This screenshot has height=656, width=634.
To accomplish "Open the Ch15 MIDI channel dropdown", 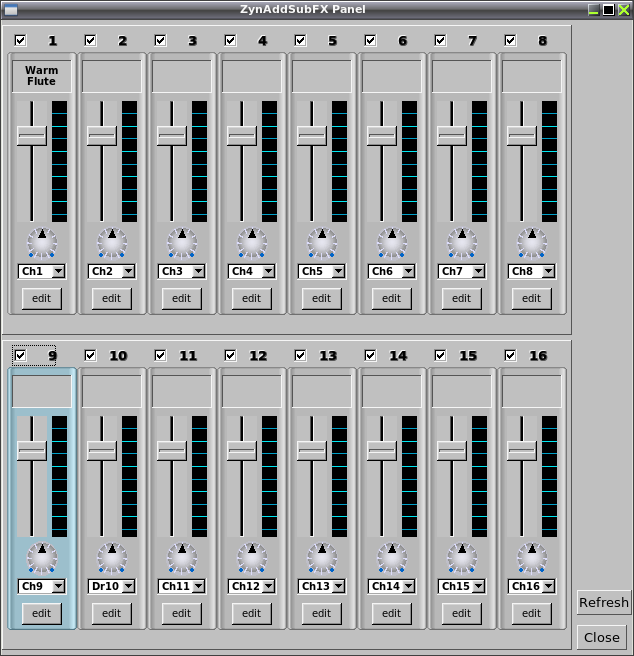I will click(462, 586).
